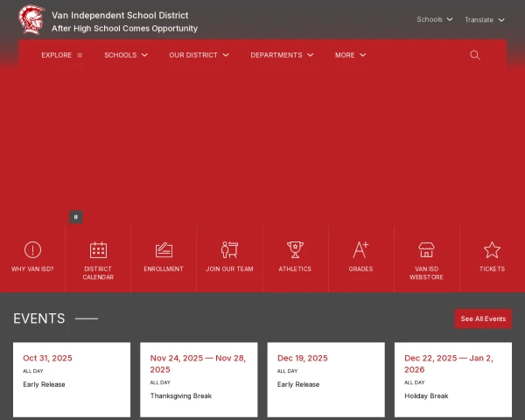
Task: Open the District Calendar icon
Action: pyautogui.click(x=98, y=250)
